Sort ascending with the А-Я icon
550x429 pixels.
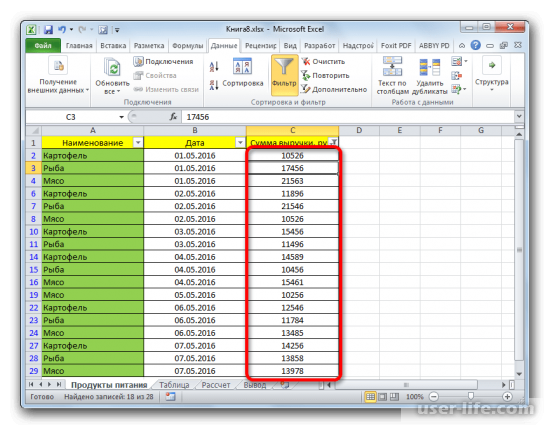[214, 66]
